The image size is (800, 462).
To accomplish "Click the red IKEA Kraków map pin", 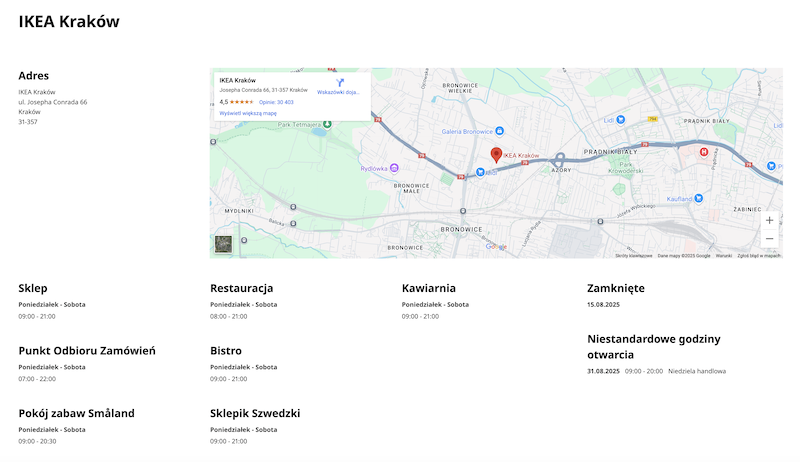I will click(495, 154).
